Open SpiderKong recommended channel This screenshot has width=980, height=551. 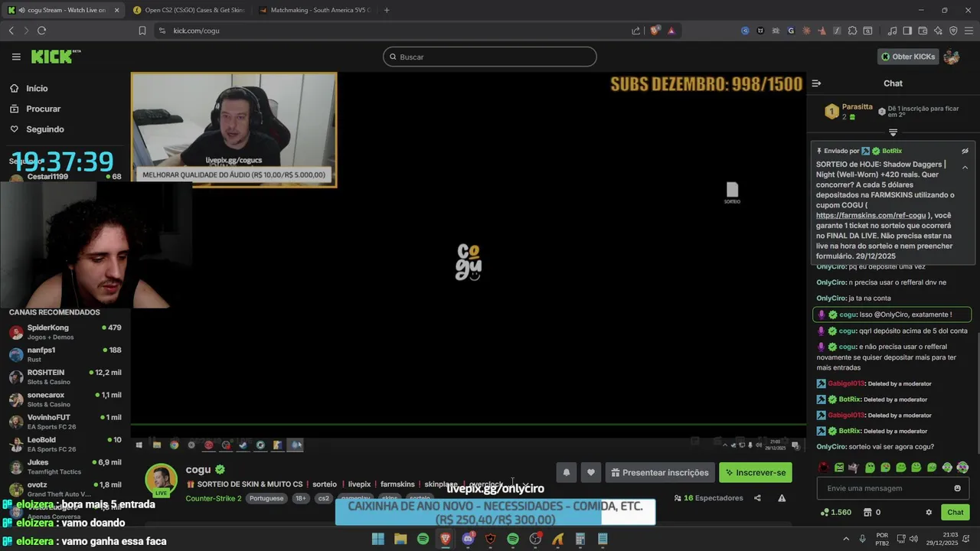(x=65, y=332)
